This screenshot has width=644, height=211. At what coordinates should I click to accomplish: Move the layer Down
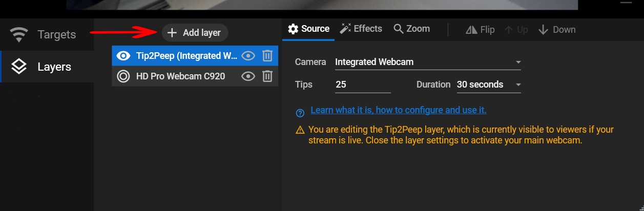(x=557, y=30)
